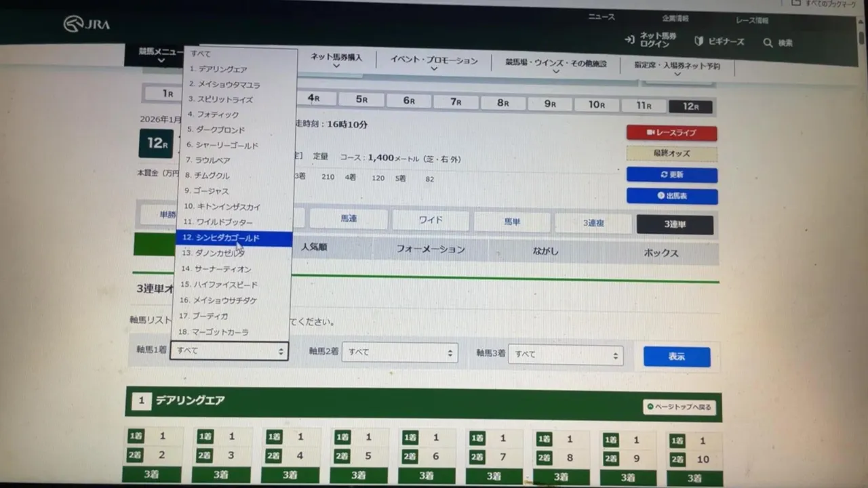Click the 最終オッズ button
Viewport: 868px width, 488px height.
(x=671, y=153)
